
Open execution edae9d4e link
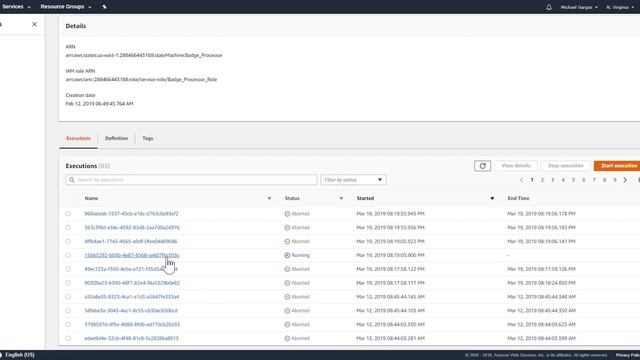click(131, 339)
